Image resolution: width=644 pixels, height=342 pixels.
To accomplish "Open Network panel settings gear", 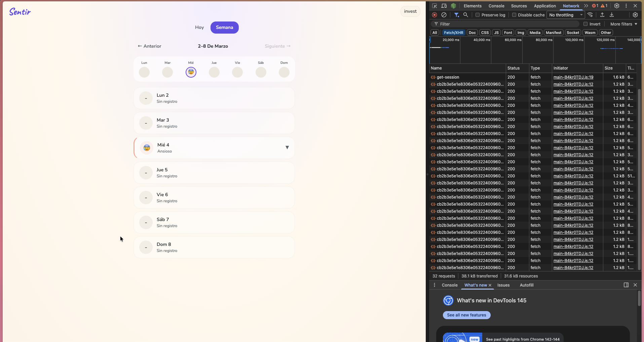I will pos(635,15).
